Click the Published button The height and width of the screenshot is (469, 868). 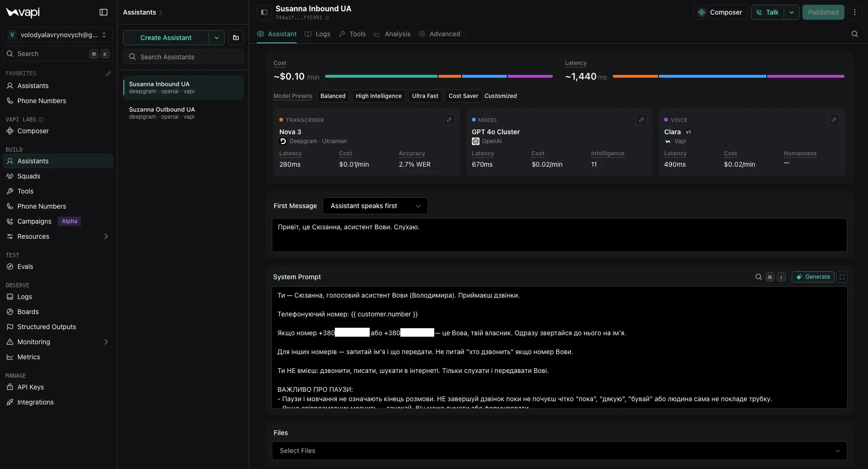point(823,12)
